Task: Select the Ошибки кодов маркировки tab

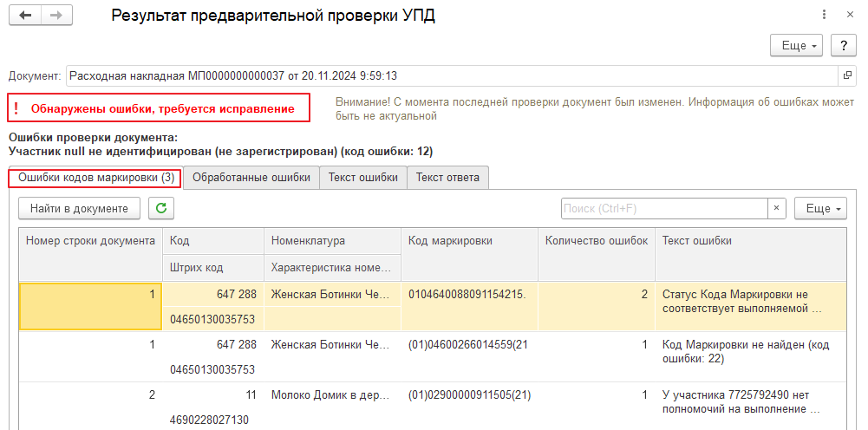Action: click(95, 177)
